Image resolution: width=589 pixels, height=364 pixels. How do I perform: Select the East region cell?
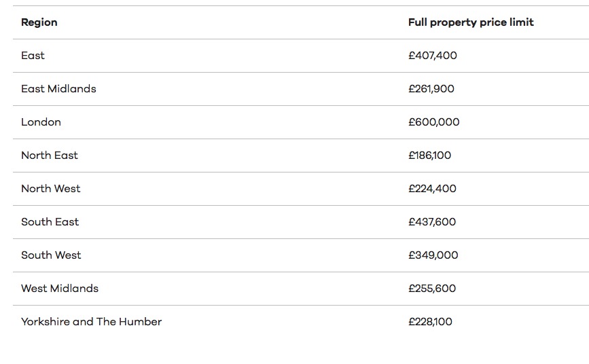pos(33,56)
